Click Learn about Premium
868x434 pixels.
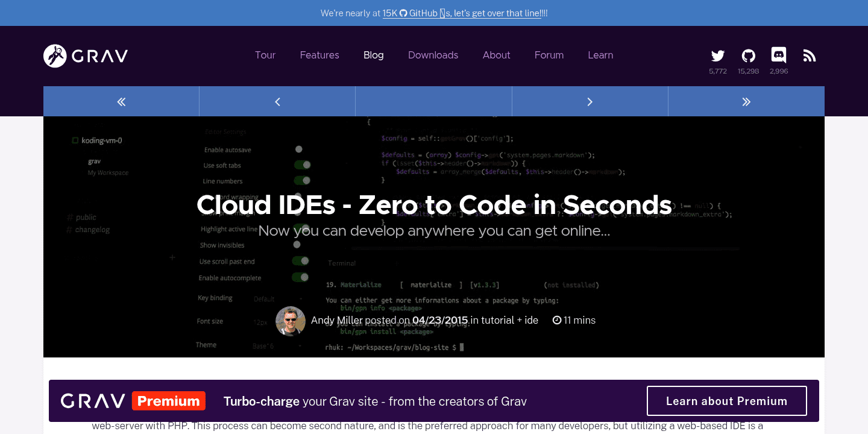click(x=726, y=400)
